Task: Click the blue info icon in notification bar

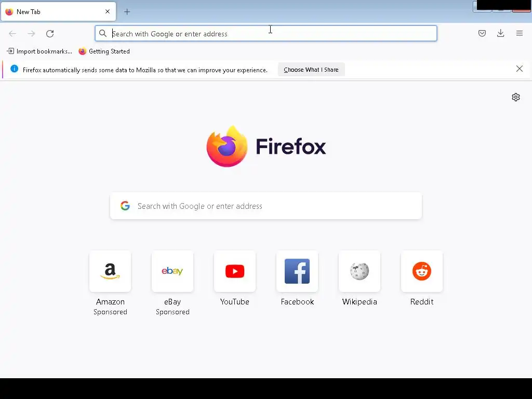Action: point(14,69)
